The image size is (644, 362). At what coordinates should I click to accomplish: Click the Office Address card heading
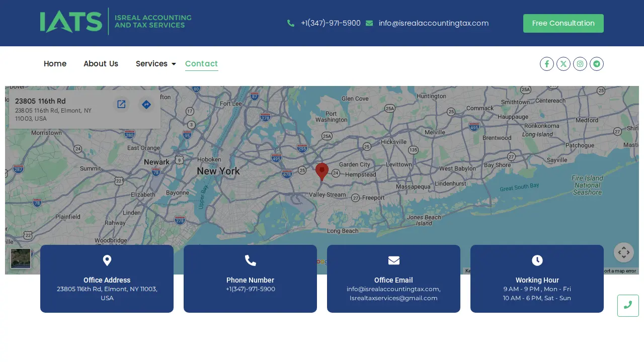pos(107,280)
